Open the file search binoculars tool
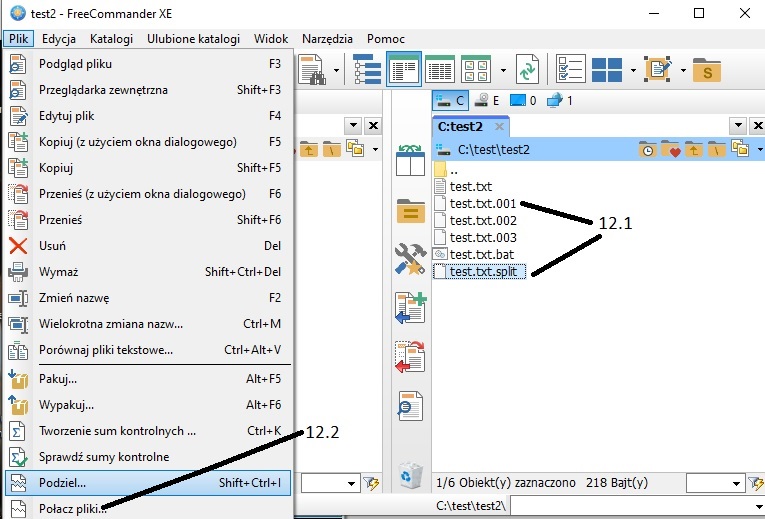This screenshot has width=765, height=519. click(x=312, y=70)
